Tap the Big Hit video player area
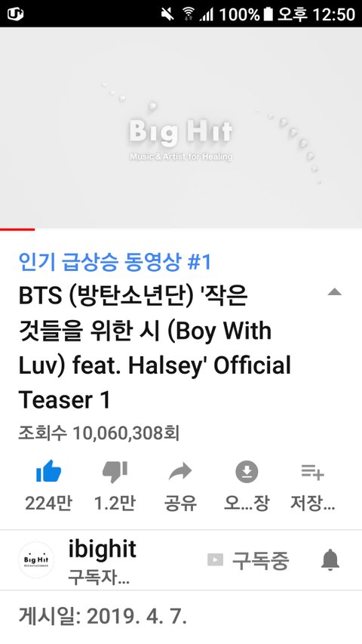 click(181, 128)
